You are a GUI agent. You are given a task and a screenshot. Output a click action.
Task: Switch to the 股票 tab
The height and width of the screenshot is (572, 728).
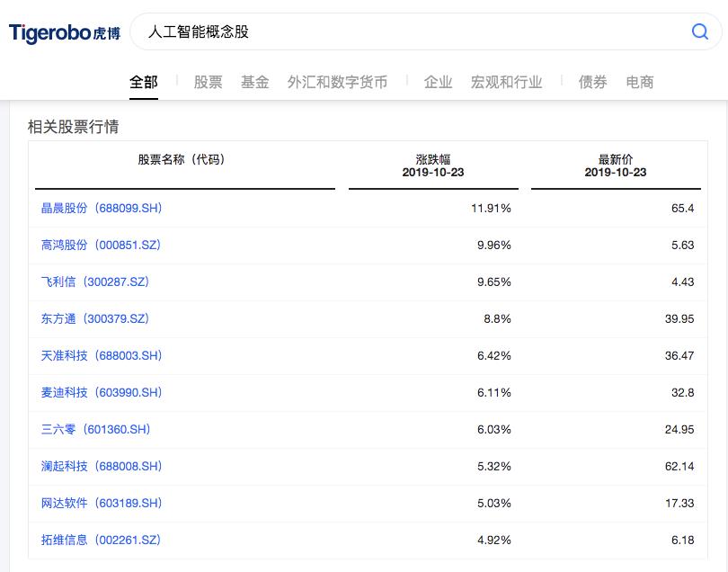[208, 82]
